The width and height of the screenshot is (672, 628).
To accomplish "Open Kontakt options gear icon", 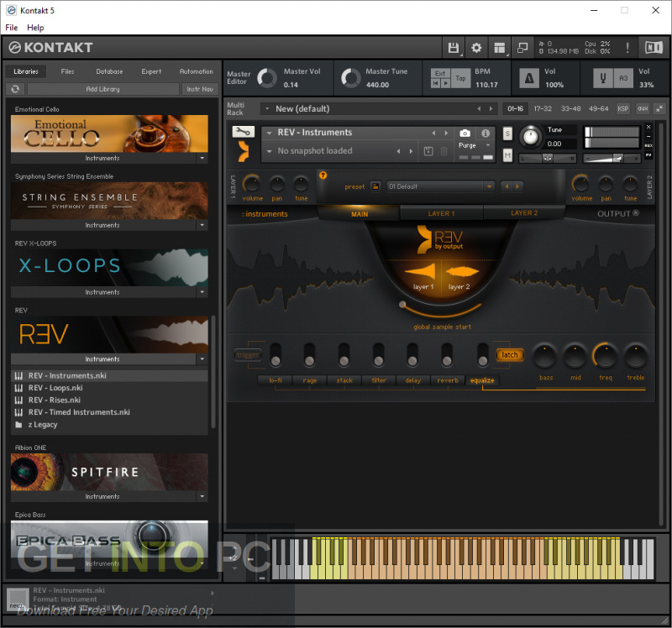I will [x=476, y=48].
